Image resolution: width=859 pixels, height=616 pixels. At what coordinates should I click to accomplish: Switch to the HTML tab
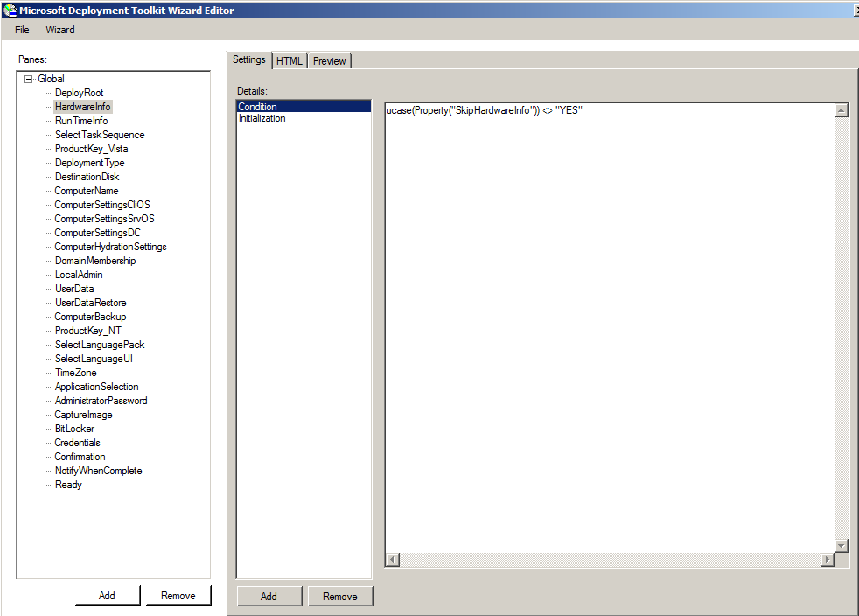[289, 61]
